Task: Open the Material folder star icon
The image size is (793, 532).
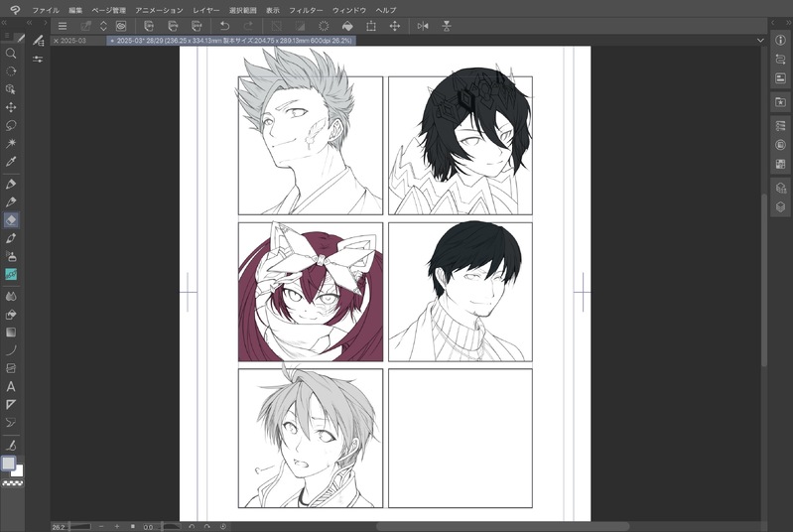Action: (x=780, y=101)
